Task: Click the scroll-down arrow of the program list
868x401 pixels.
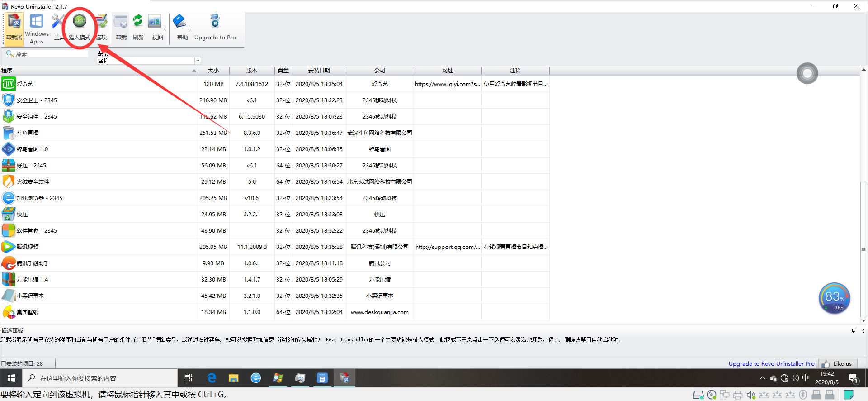Action: (863, 320)
